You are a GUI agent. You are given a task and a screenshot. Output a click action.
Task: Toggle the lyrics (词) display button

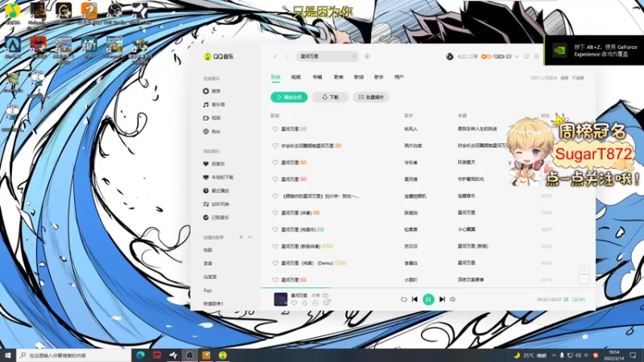coord(566,299)
